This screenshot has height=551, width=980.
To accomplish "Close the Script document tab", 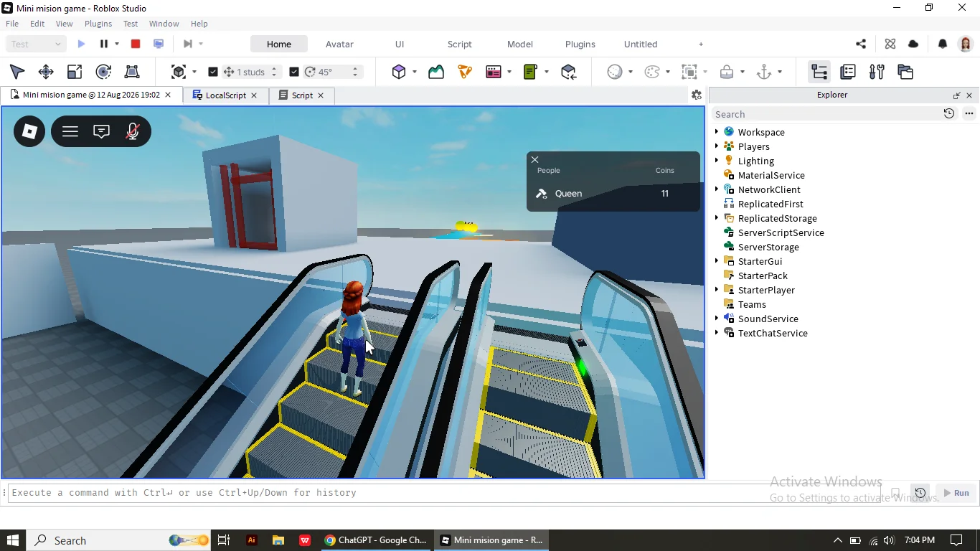I will (321, 95).
